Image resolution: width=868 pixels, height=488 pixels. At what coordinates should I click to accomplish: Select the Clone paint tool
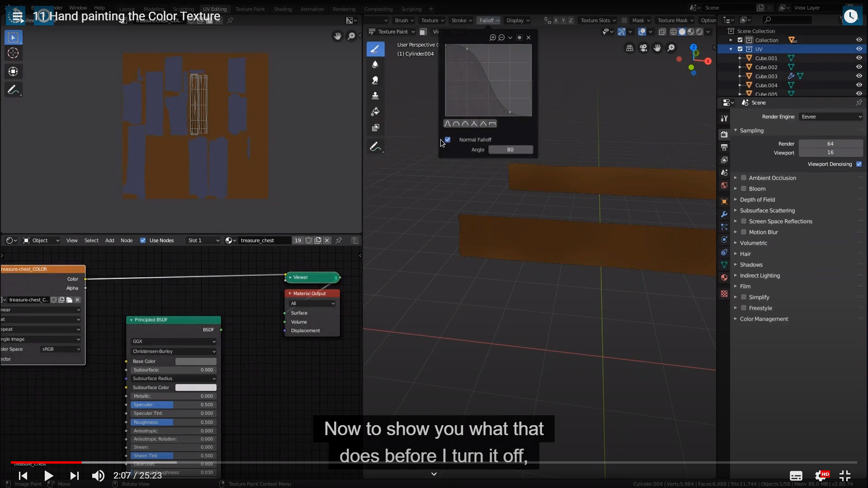click(x=375, y=96)
